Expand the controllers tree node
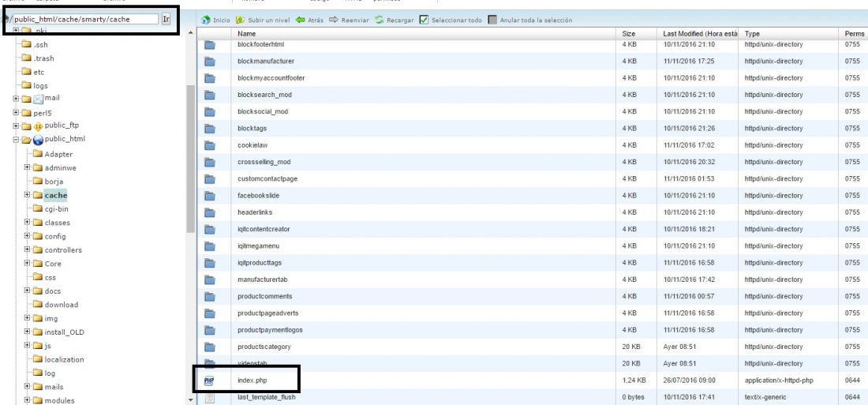Viewport: 868px width, 405px height. [x=27, y=250]
